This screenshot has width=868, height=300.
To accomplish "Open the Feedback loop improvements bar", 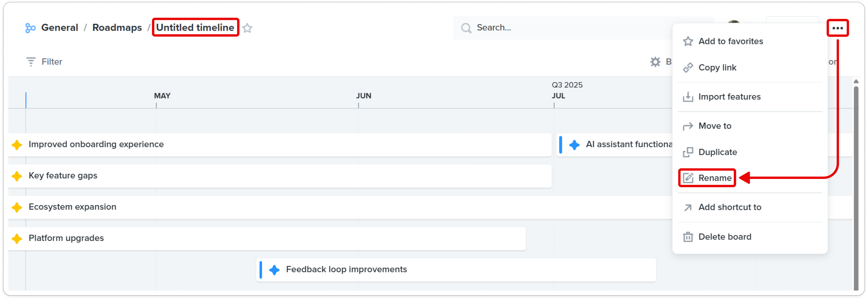I will [456, 269].
